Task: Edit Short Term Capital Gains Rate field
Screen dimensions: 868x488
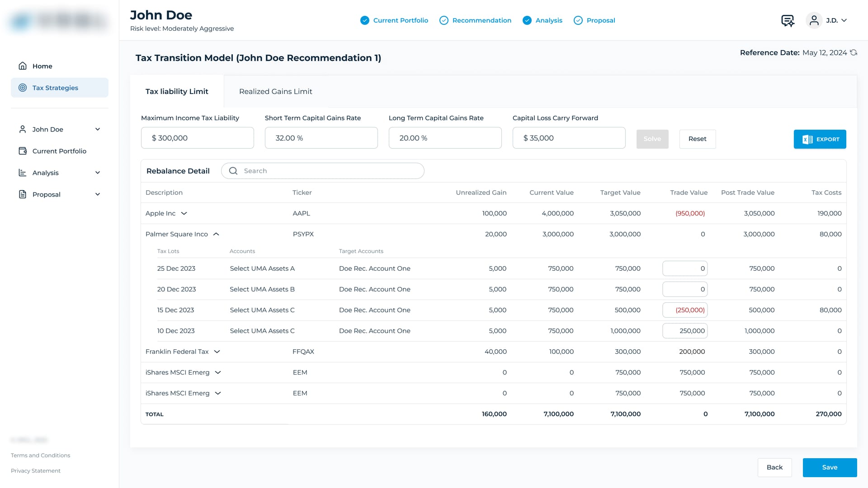Action: tap(321, 138)
